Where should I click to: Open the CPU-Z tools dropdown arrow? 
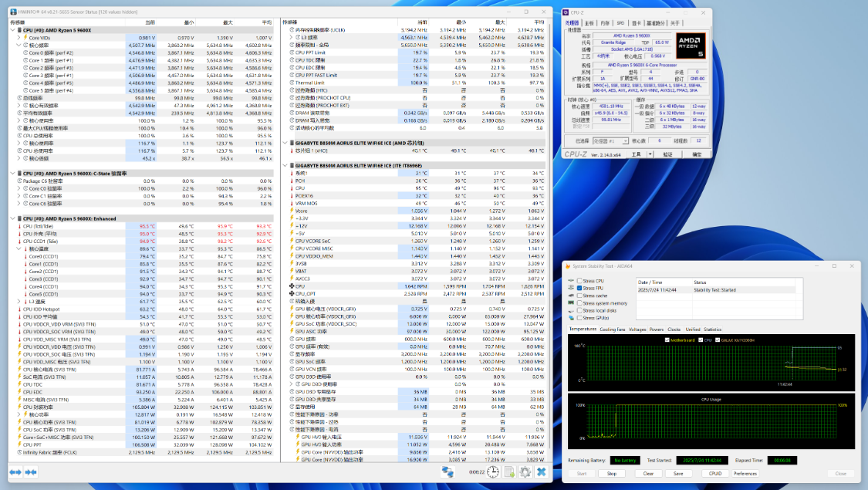[649, 154]
